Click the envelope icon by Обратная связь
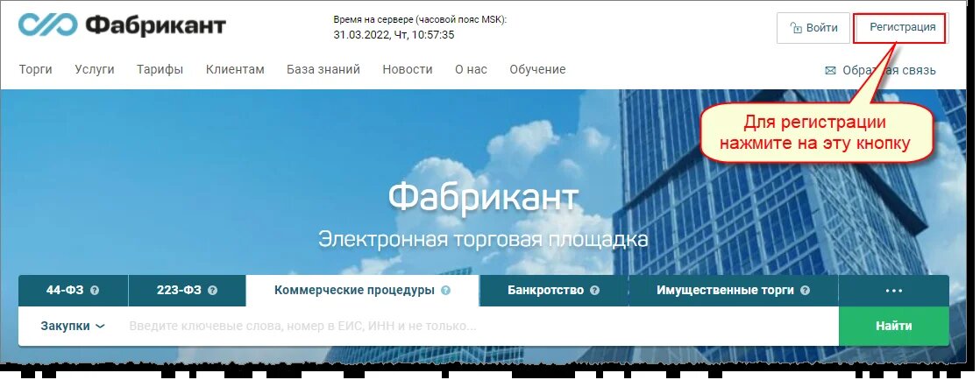Viewport: 980px width, 380px height. click(831, 71)
